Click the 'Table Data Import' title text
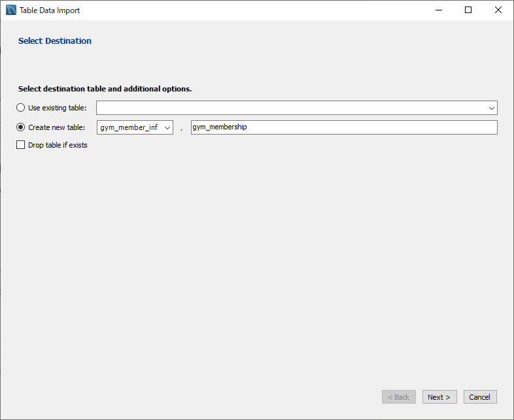This screenshot has height=420, width=514. click(x=50, y=10)
